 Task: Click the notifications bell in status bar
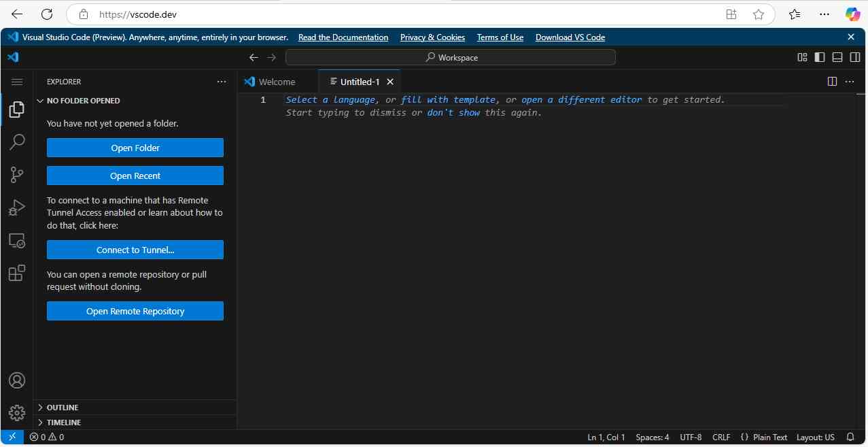[850, 437]
